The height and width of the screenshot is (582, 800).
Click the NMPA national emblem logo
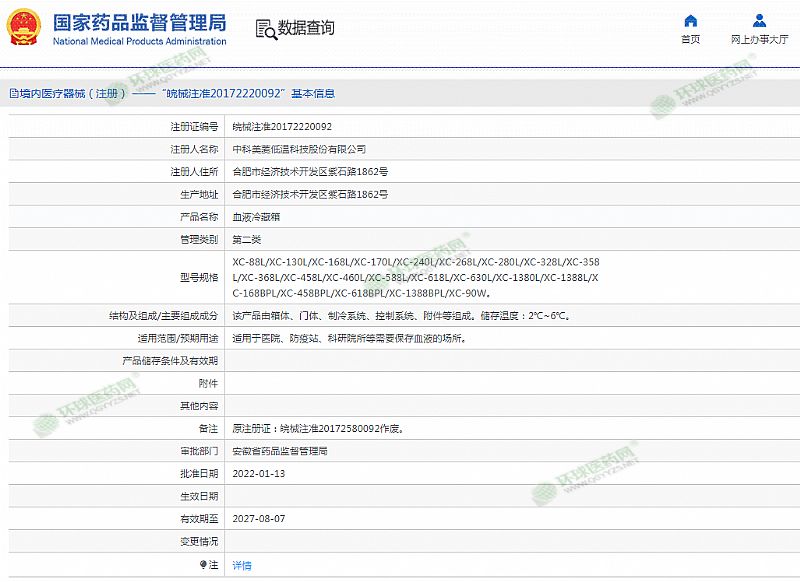pos(22,28)
